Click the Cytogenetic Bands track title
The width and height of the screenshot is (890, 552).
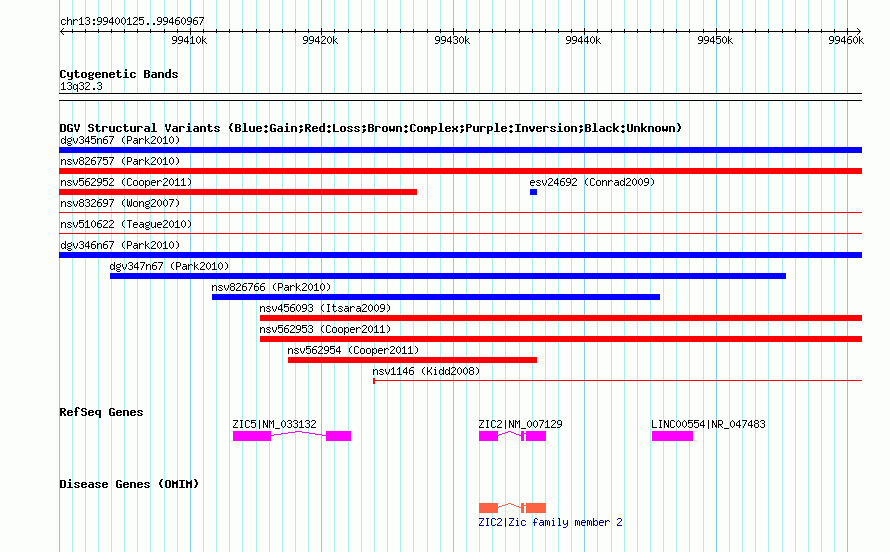(119, 74)
